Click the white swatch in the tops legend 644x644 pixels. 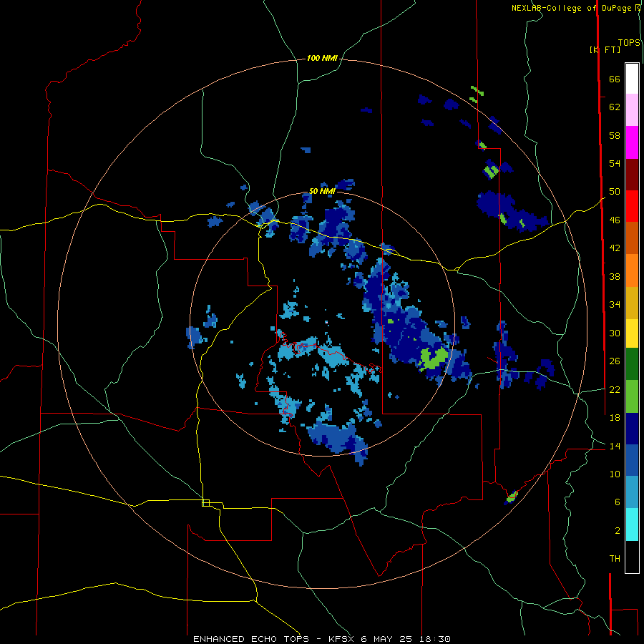[x=632, y=79]
